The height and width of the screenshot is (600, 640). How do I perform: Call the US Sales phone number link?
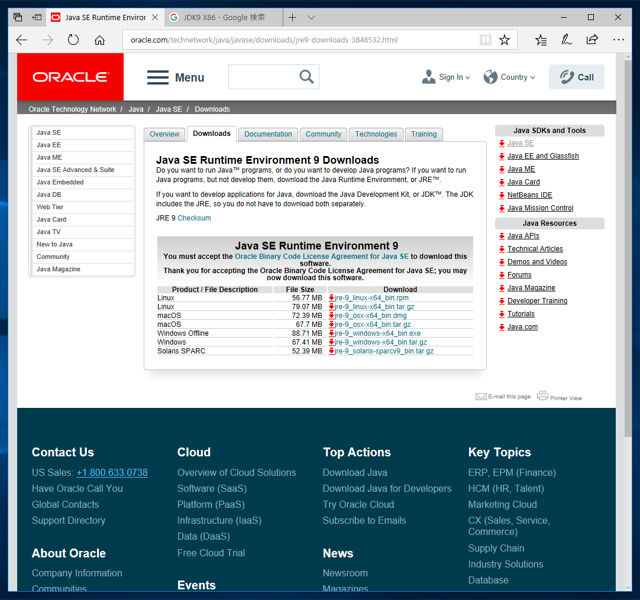tap(112, 473)
